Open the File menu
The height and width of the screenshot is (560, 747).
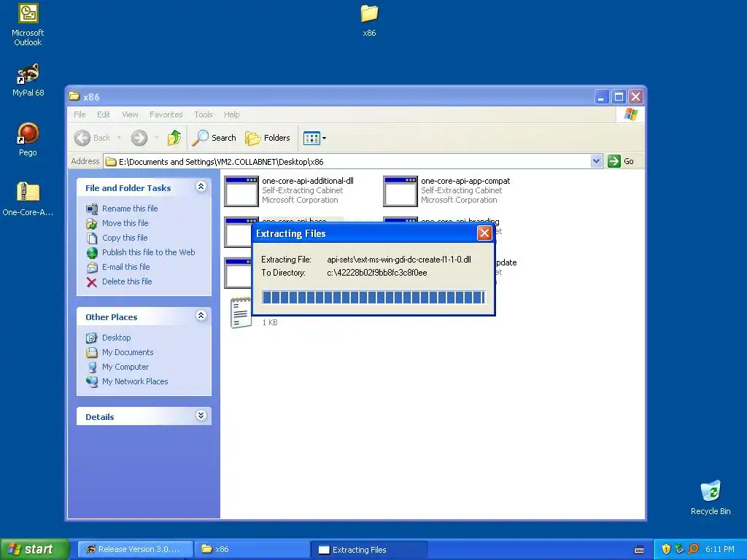(x=80, y=114)
